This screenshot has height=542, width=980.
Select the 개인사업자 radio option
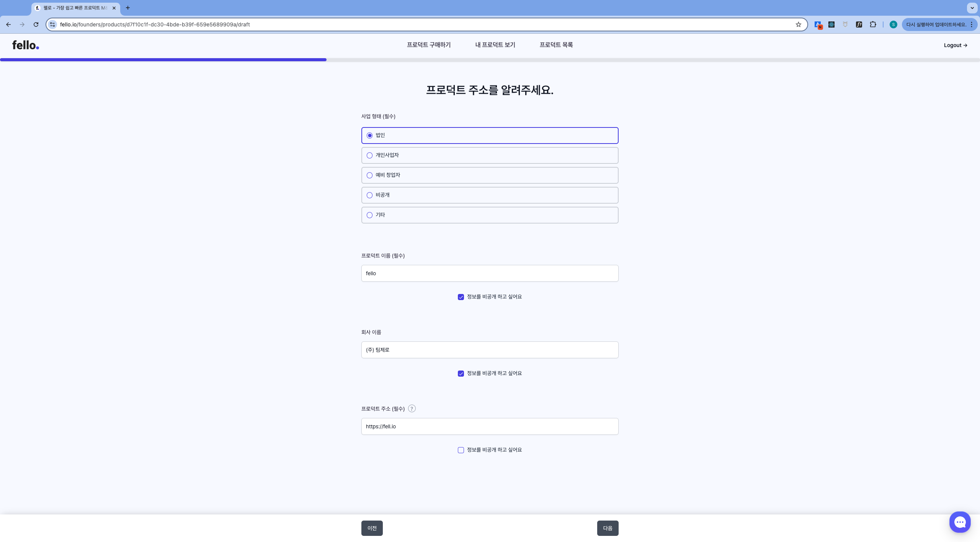(490, 155)
